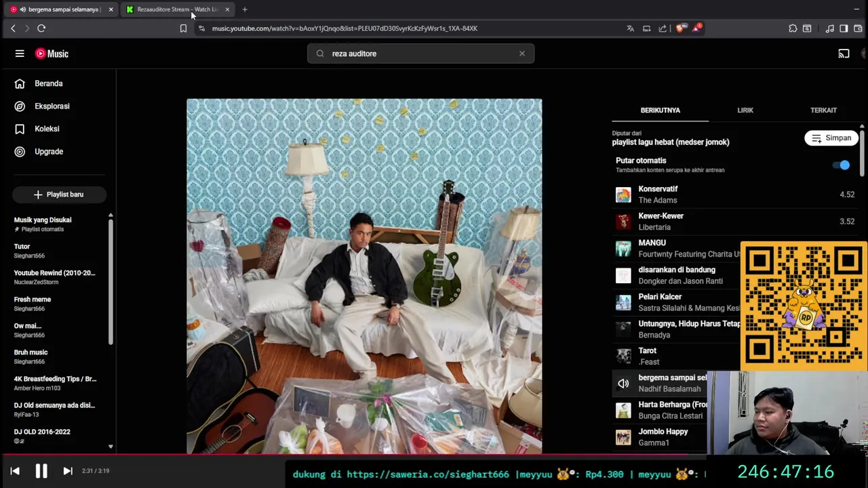The width and height of the screenshot is (868, 488).
Task: Close the Rezaauditore Stream tab
Action: [x=227, y=9]
